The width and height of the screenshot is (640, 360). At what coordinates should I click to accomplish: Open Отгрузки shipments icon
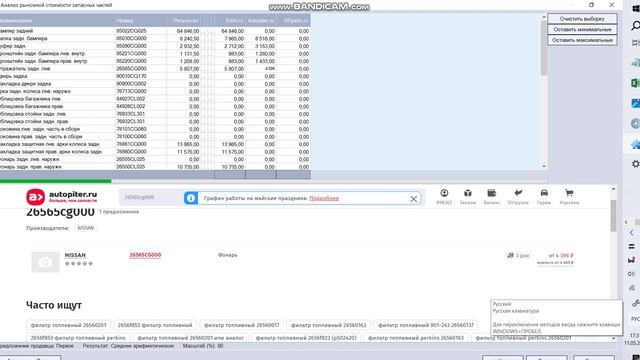pos(518,196)
